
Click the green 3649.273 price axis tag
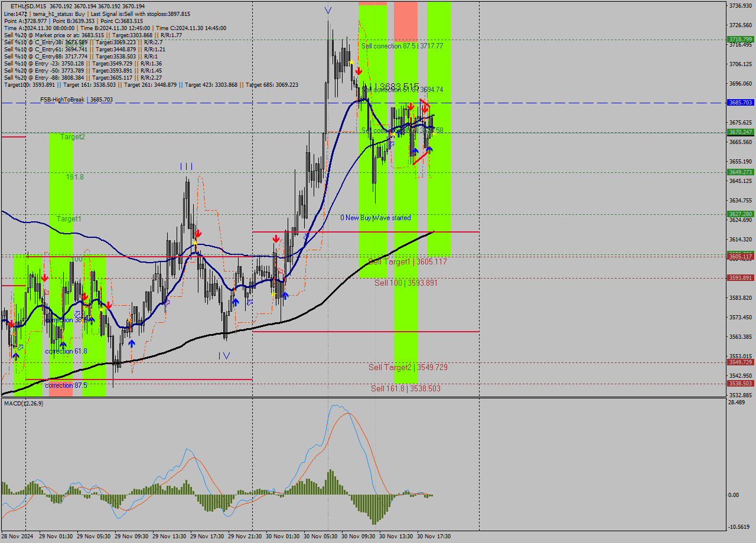point(740,172)
